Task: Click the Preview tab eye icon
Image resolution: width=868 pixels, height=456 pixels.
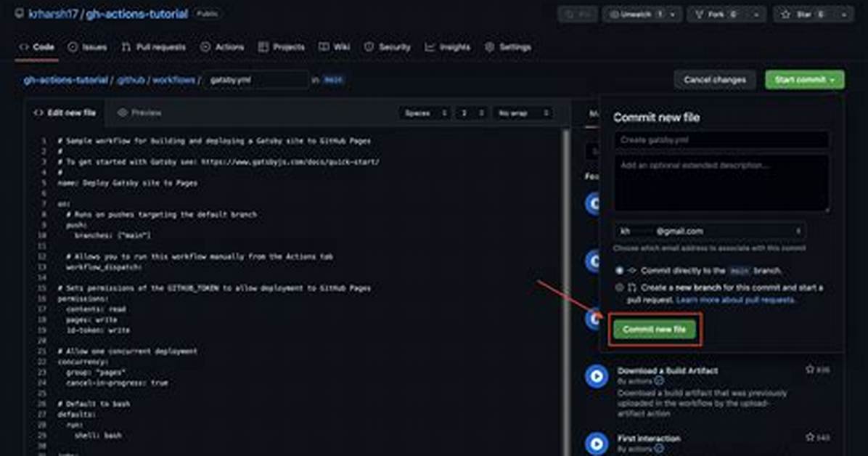Action: point(123,113)
